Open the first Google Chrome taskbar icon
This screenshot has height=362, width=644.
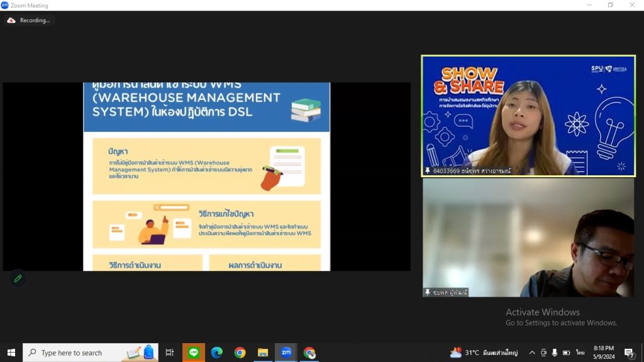pyautogui.click(x=240, y=353)
